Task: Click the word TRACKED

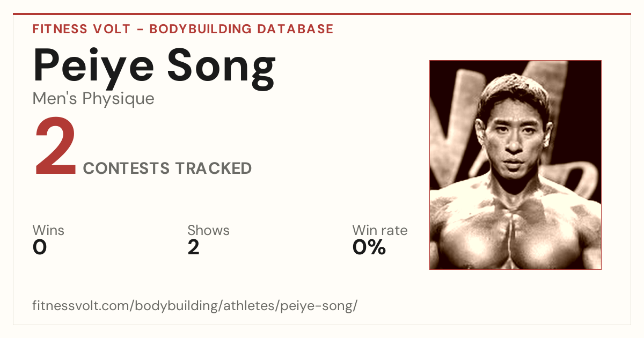Action: click(213, 168)
